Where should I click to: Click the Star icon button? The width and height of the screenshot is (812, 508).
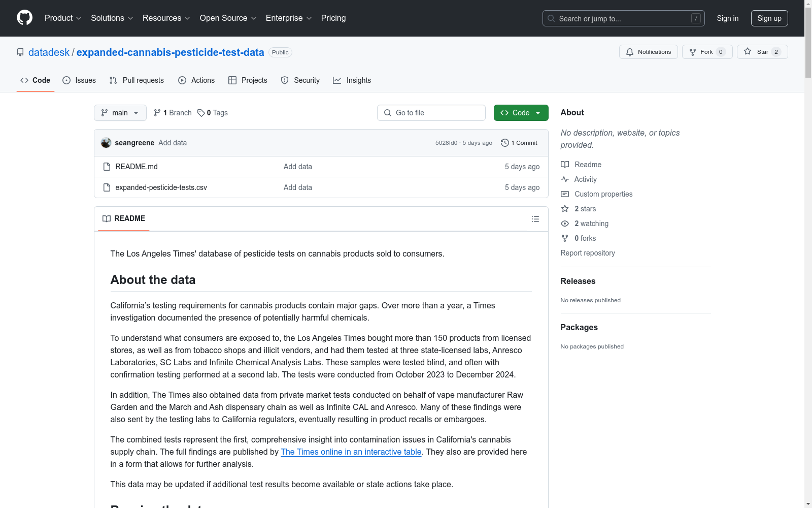762,52
